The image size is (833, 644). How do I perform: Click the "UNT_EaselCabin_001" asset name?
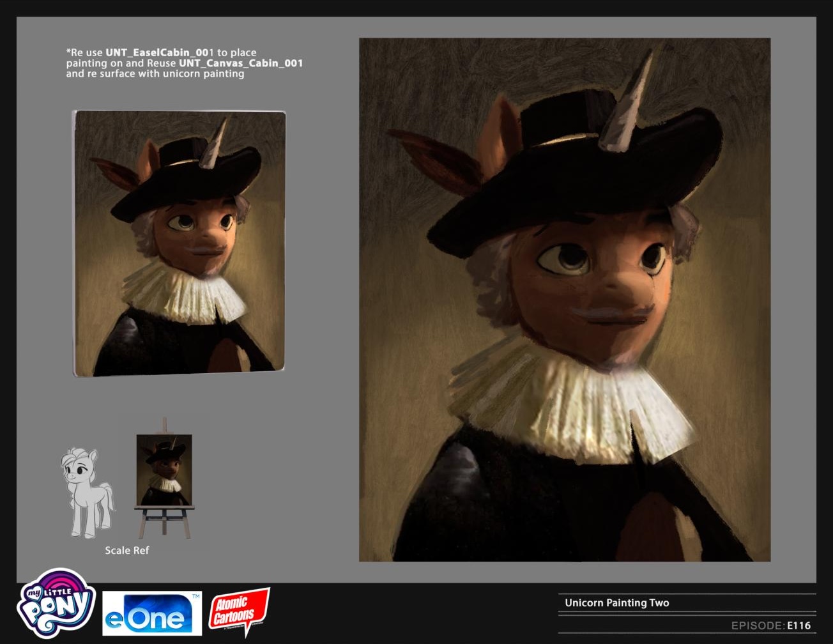tap(158, 52)
